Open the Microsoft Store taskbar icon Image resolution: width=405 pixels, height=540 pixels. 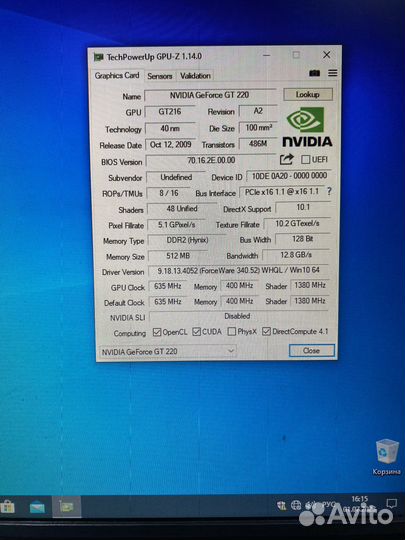point(7,507)
